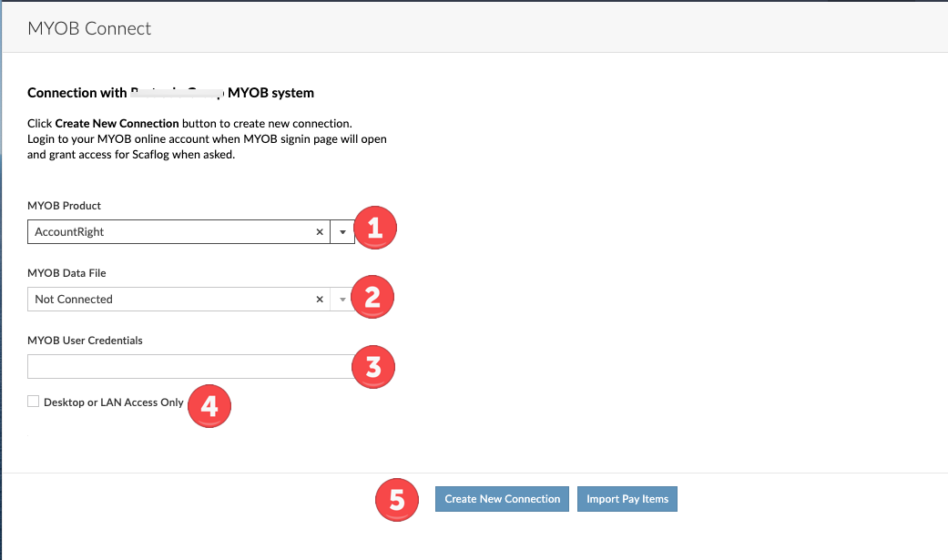948x560 pixels.
Task: Click the MYOB Product field label
Action: click(64, 206)
